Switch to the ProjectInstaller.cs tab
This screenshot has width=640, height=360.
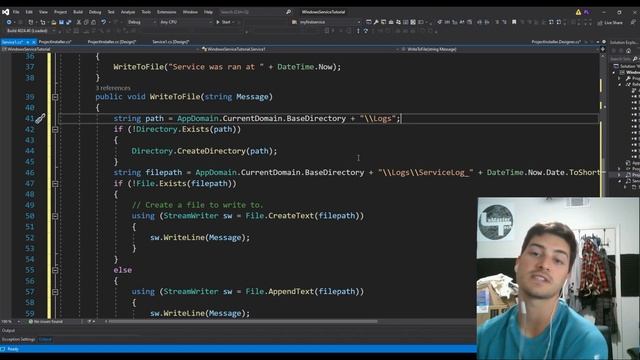coord(55,42)
